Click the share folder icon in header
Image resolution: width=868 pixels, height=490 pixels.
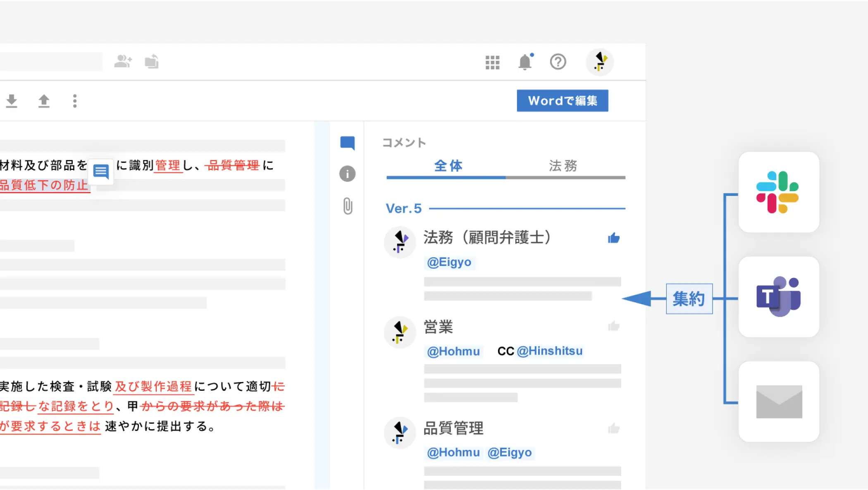click(x=152, y=62)
